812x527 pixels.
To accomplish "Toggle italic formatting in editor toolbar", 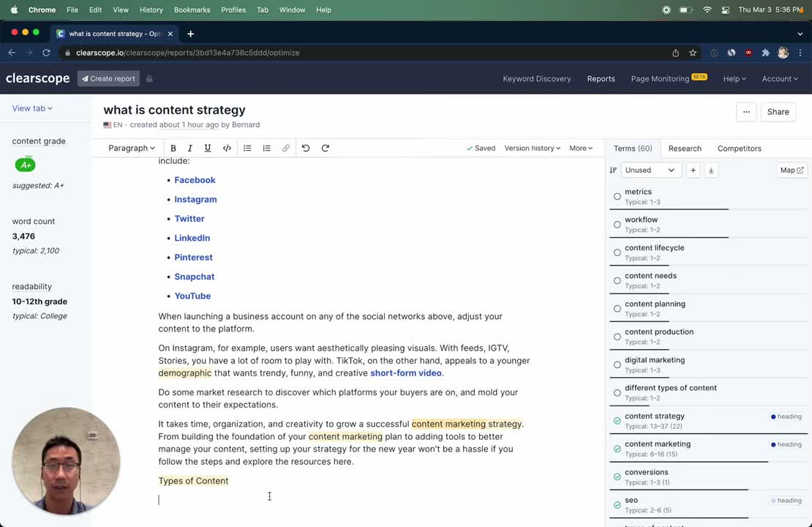I will pyautogui.click(x=190, y=148).
